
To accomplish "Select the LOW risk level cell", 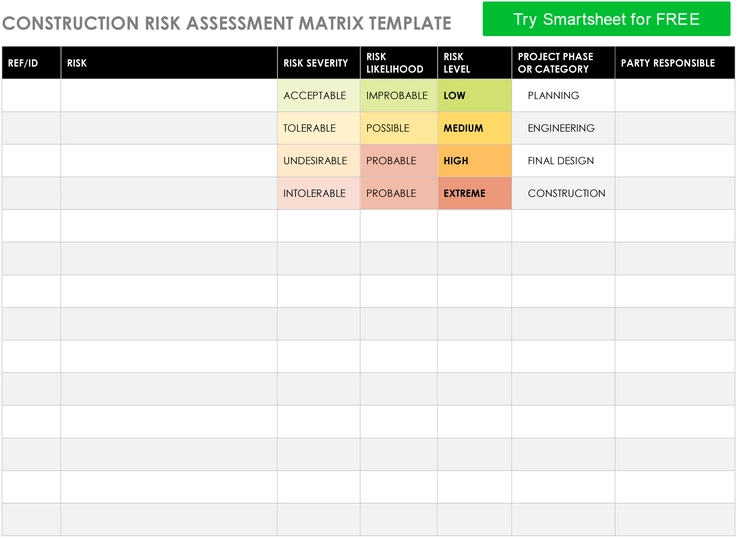I will [x=474, y=95].
